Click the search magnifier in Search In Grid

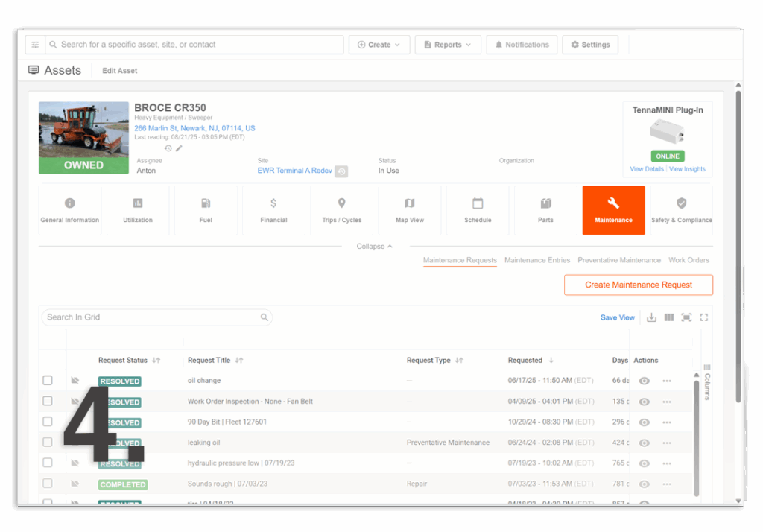[x=265, y=317]
